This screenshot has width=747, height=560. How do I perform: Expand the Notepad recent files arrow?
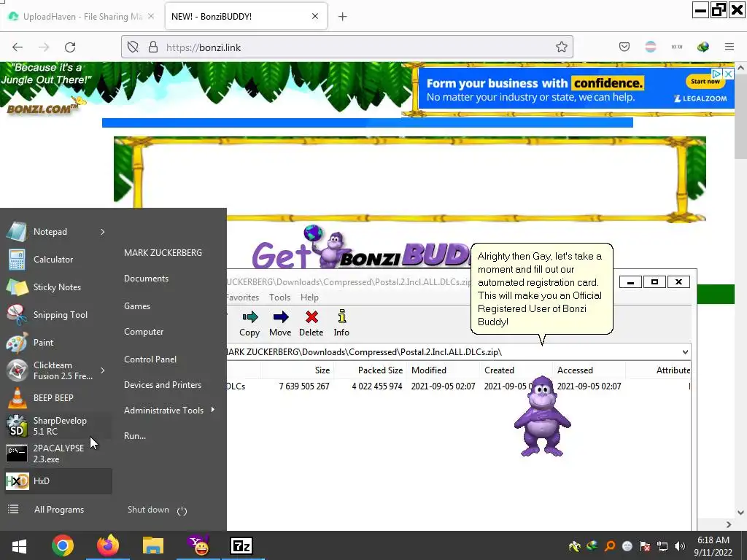coord(102,232)
